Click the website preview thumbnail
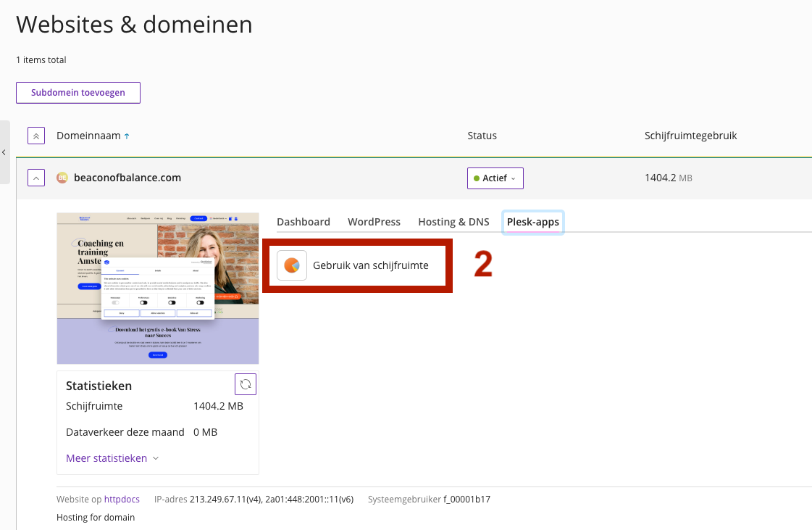The width and height of the screenshot is (812, 530). pos(158,289)
